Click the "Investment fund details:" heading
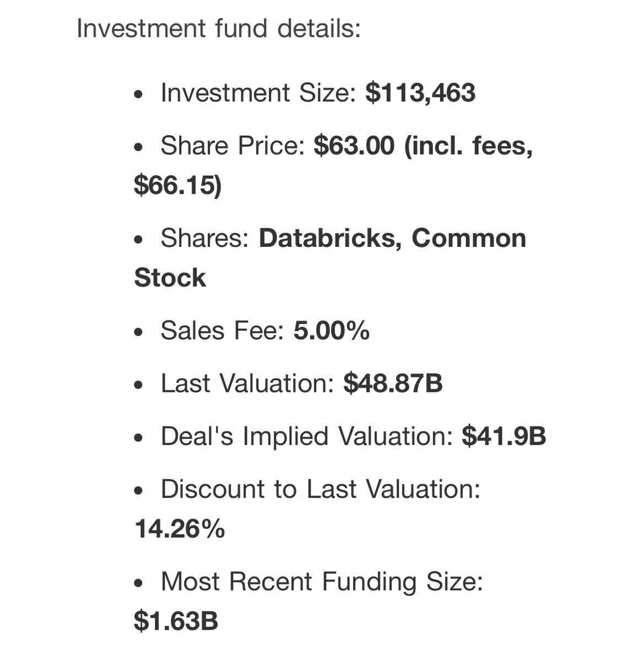Screen dimensions: 644x658 218,28
